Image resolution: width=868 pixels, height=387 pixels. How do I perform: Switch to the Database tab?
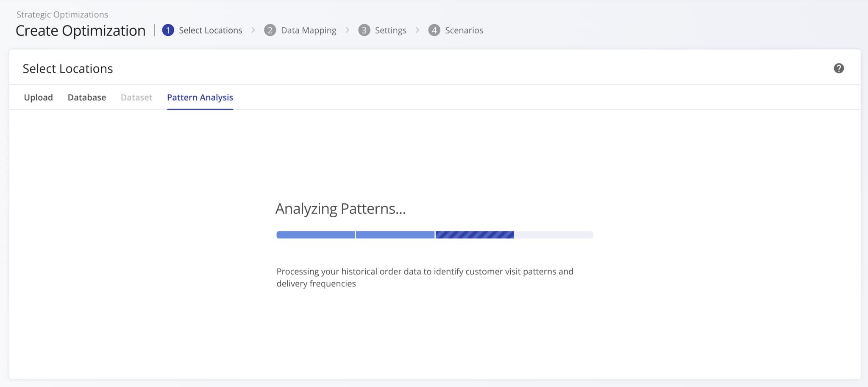(86, 97)
